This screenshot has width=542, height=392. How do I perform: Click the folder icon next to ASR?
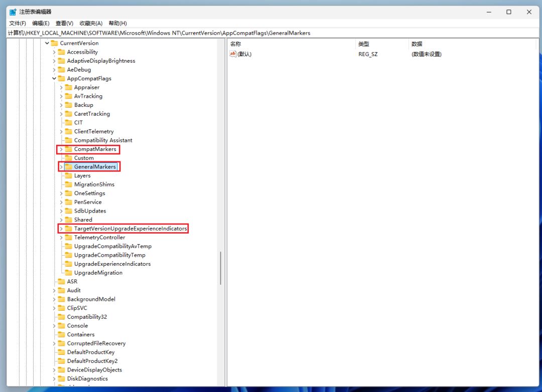[x=62, y=282]
